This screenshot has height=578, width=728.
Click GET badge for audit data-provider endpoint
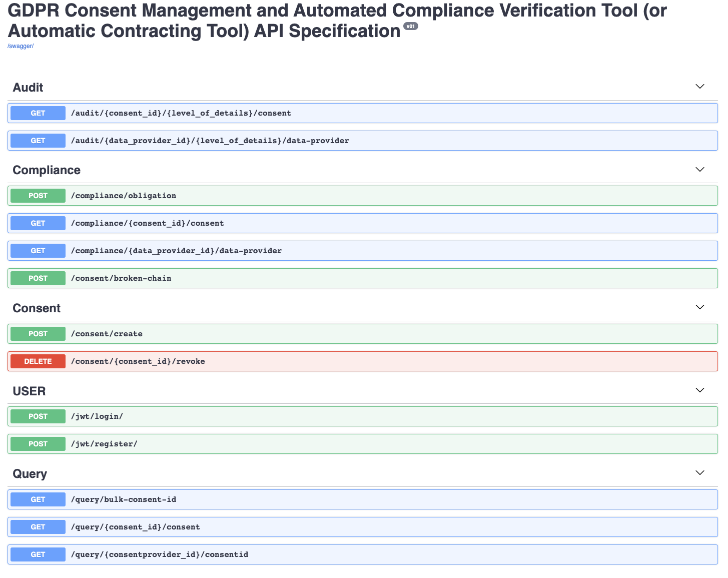click(38, 141)
